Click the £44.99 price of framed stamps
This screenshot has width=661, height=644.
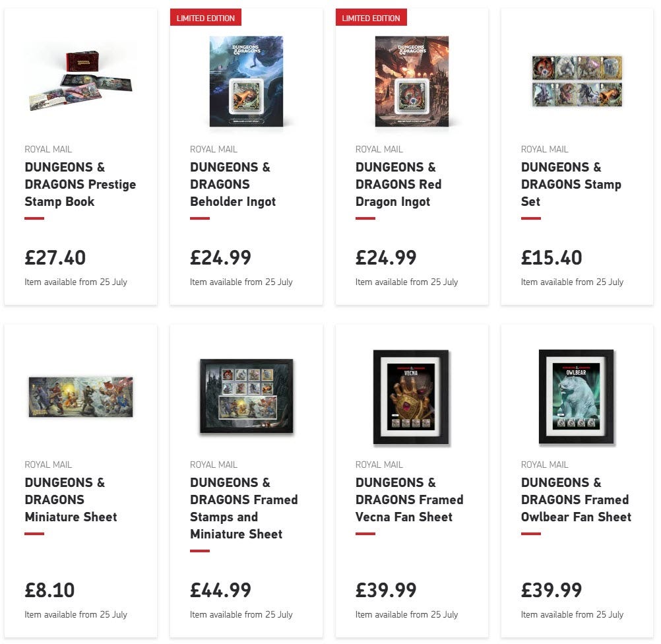pos(220,590)
